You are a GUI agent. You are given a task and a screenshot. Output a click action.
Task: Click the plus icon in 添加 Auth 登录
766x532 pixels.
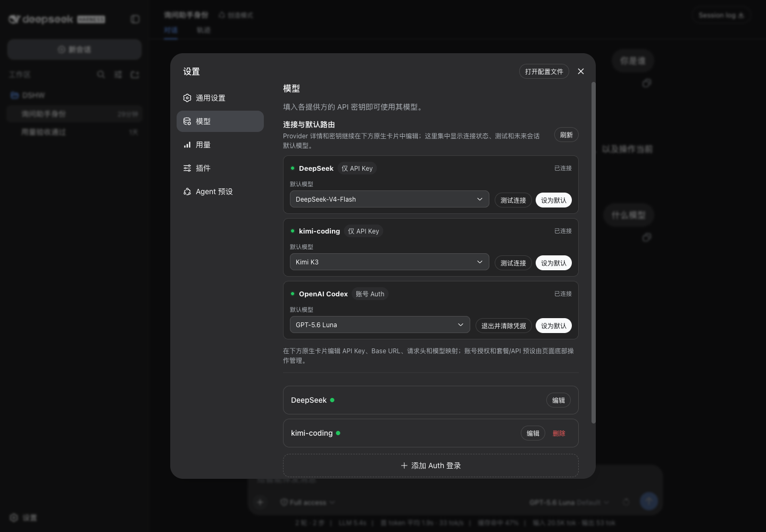pyautogui.click(x=404, y=465)
